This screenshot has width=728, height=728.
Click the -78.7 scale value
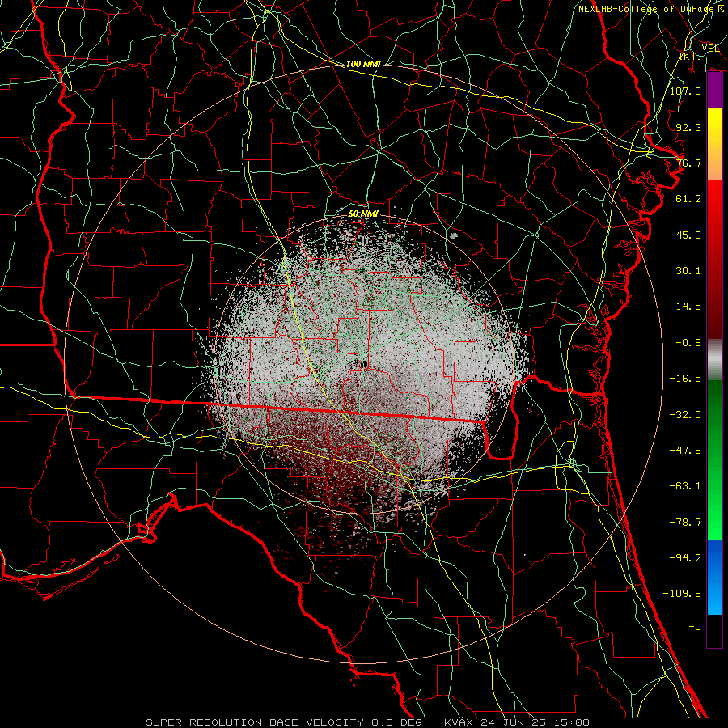click(x=685, y=523)
